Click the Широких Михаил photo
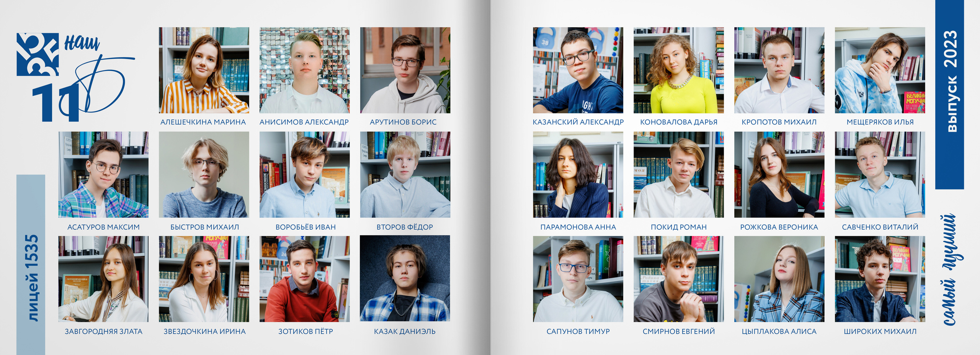Image resolution: width=980 pixels, height=355 pixels. tap(880, 279)
